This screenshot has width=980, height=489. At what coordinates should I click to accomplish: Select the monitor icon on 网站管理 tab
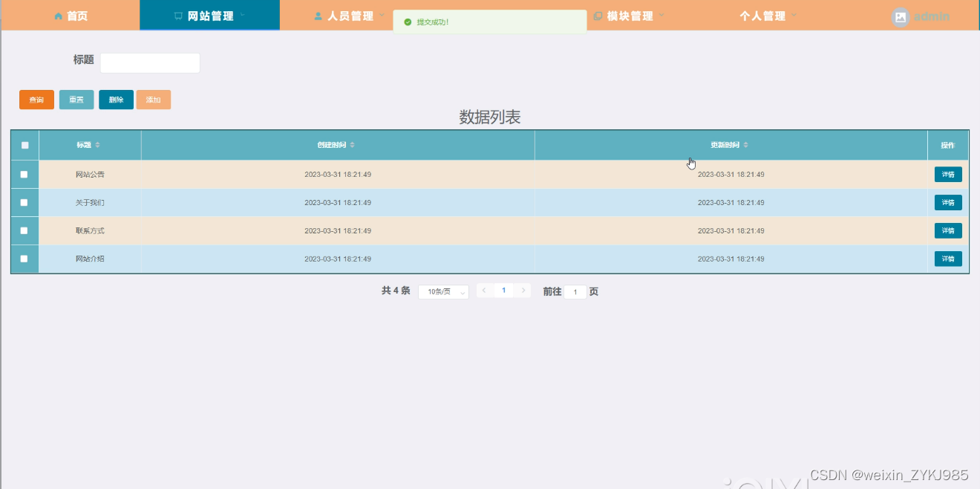pyautogui.click(x=177, y=15)
